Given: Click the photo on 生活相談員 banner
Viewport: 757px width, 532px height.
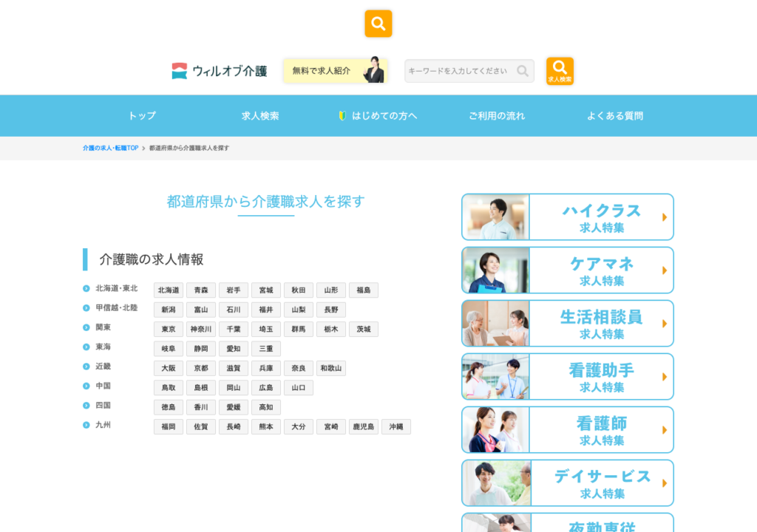Looking at the screenshot, I should click(x=496, y=324).
